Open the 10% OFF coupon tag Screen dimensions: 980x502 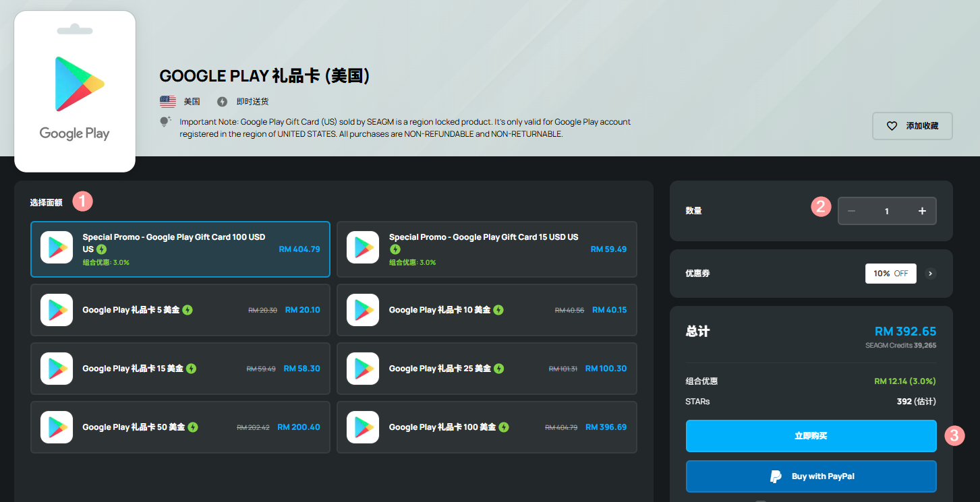[890, 274]
